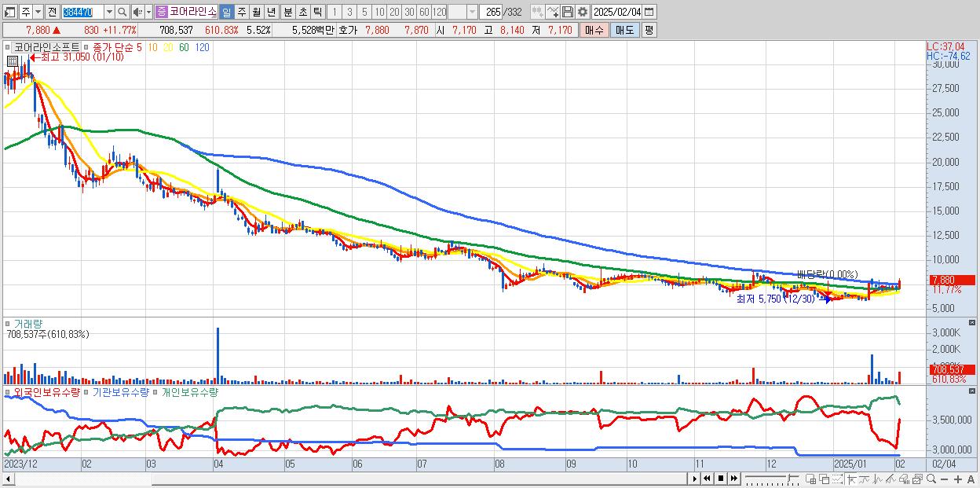Click the 매수 buy button
The width and height of the screenshot is (980, 488).
[593, 30]
